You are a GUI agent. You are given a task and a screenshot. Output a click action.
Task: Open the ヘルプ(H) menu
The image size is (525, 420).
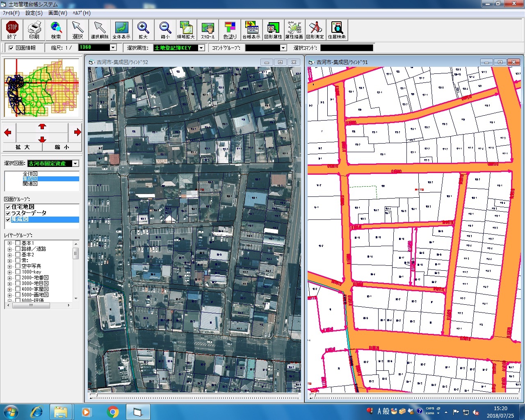(82, 13)
